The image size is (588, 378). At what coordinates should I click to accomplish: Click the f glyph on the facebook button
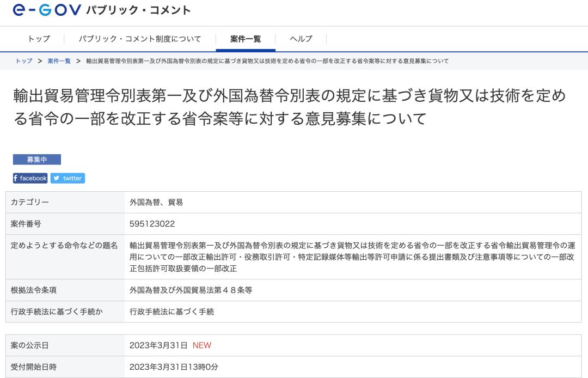pyautogui.click(x=16, y=178)
